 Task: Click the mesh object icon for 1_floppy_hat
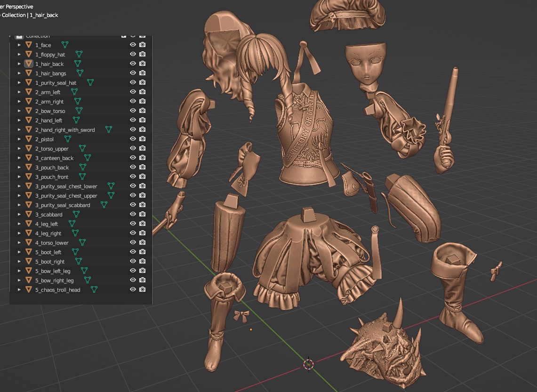coord(29,54)
